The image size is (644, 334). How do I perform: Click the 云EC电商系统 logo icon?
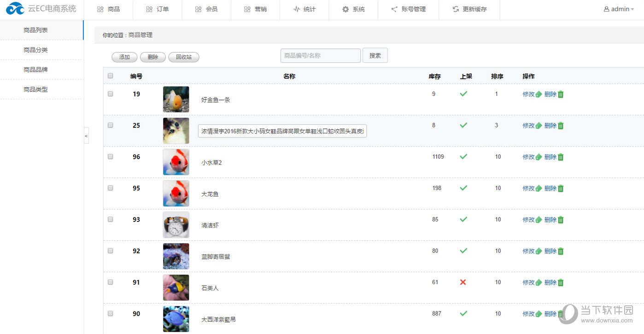coord(15,9)
